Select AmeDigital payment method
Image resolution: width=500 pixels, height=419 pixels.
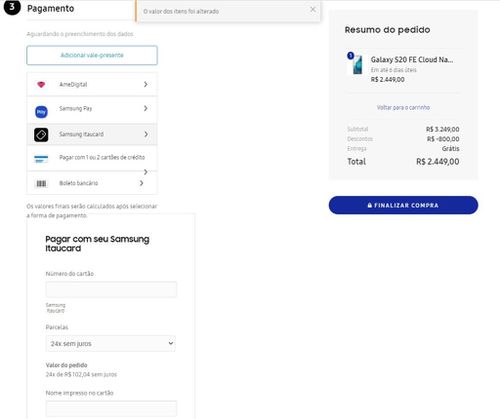coord(92,84)
